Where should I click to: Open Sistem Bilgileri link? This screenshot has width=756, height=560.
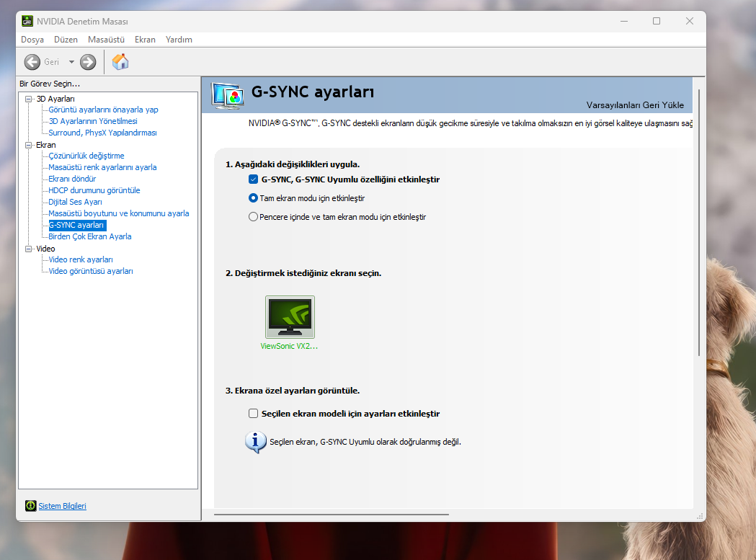(62, 506)
